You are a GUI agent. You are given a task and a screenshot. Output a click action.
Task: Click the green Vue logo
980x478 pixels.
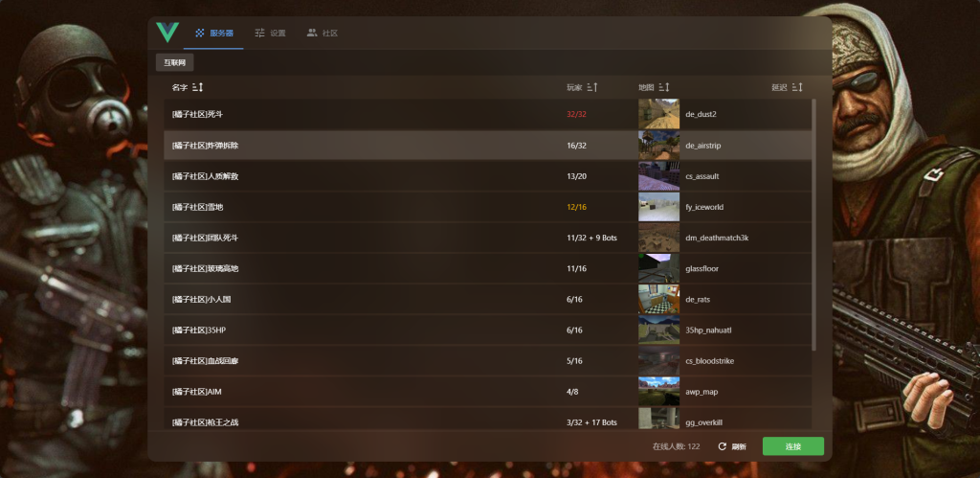pyautogui.click(x=167, y=33)
